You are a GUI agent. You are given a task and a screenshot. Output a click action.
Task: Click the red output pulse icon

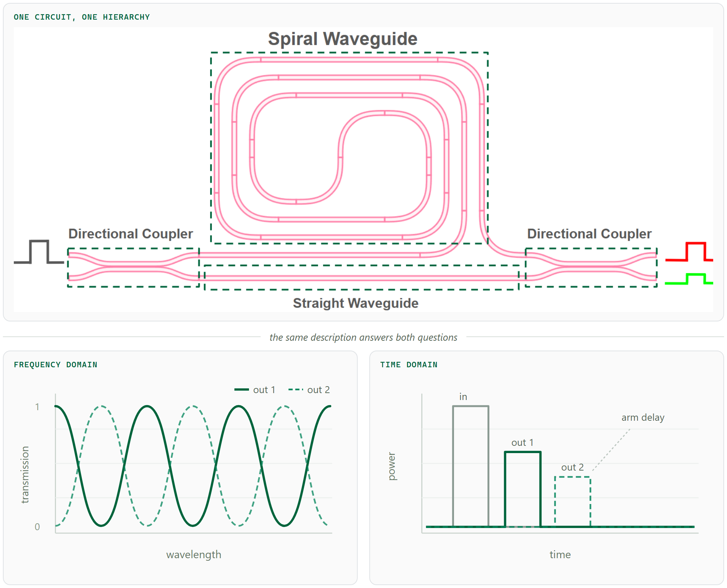[689, 252]
